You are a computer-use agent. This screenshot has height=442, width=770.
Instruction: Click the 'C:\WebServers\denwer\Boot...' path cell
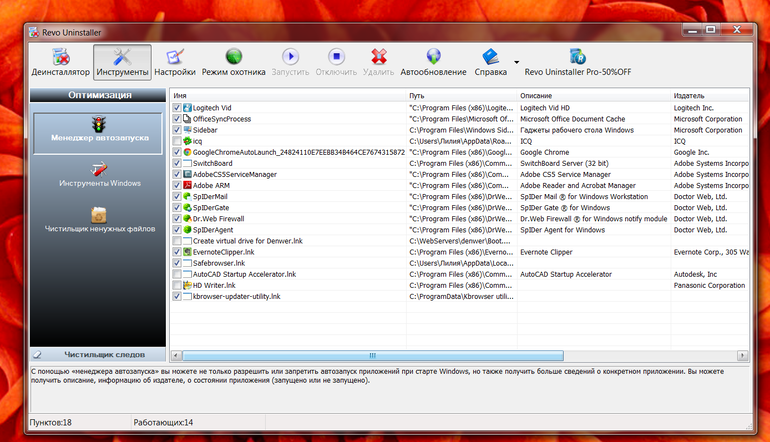pyautogui.click(x=460, y=241)
